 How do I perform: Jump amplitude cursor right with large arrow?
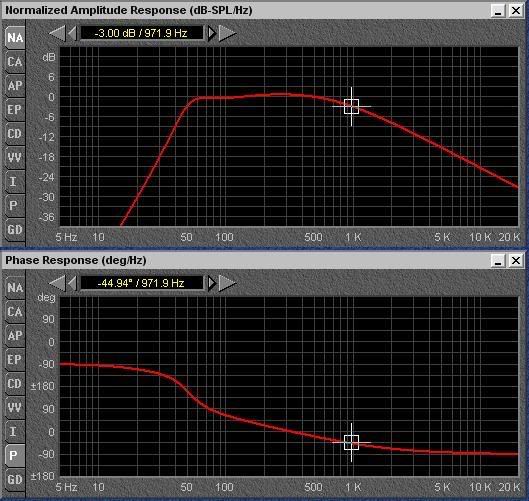(x=227, y=33)
